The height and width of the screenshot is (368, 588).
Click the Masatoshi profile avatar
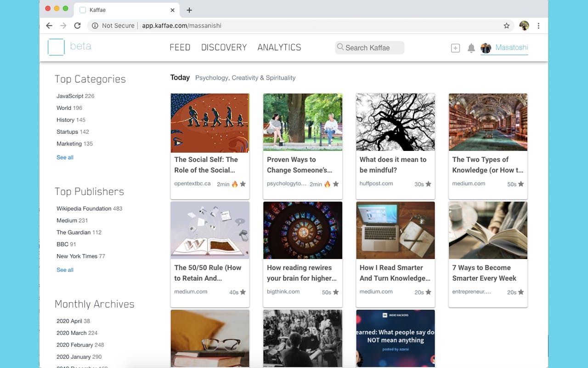tap(486, 48)
